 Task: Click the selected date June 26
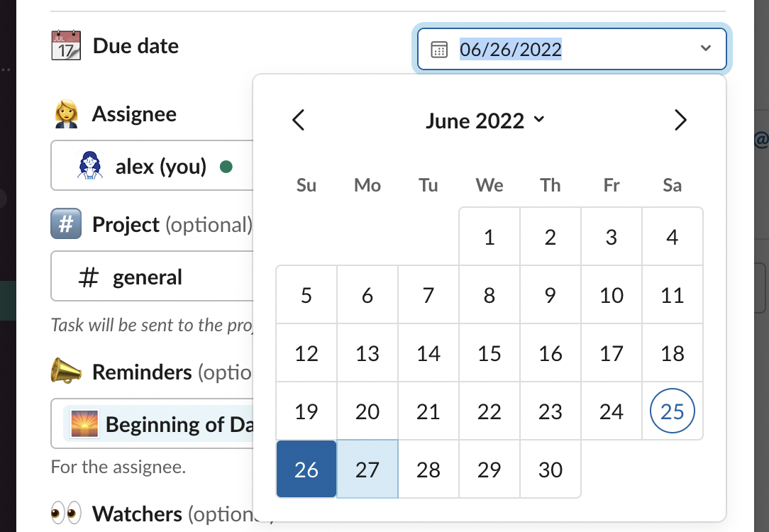(306, 470)
